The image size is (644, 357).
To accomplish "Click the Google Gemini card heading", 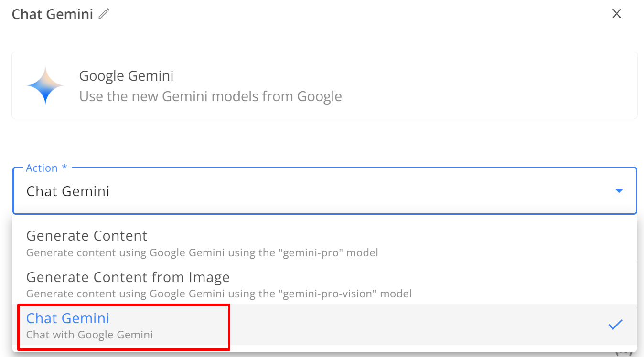I will pos(126,76).
